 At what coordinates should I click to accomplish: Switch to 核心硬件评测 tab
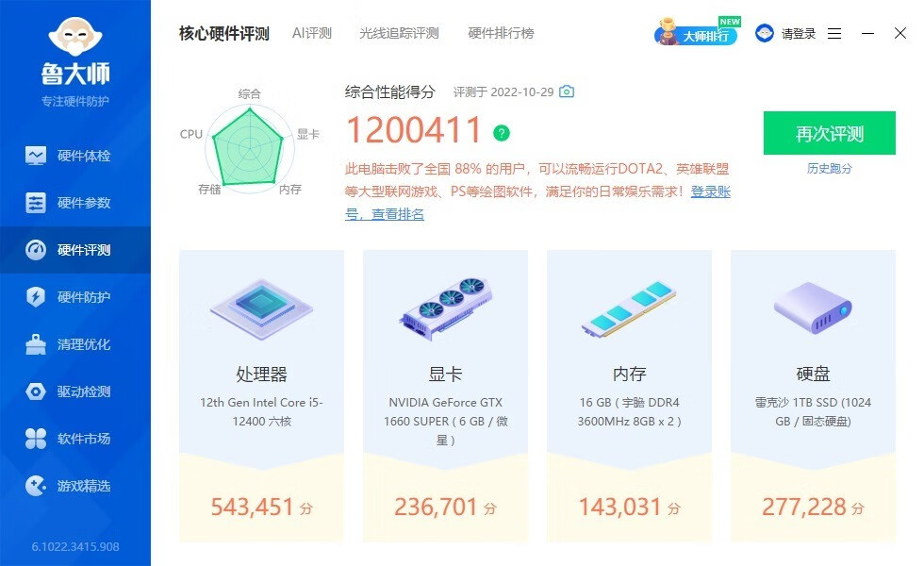(224, 34)
